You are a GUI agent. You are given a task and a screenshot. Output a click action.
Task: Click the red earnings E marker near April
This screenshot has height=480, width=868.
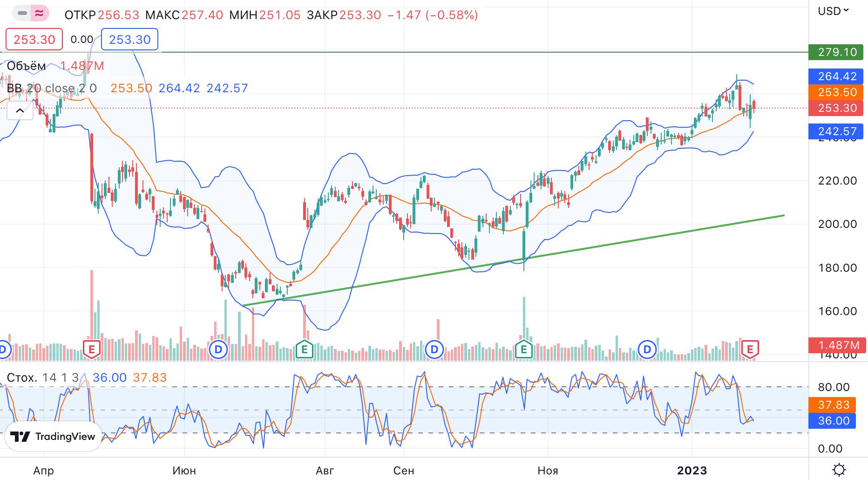91,349
